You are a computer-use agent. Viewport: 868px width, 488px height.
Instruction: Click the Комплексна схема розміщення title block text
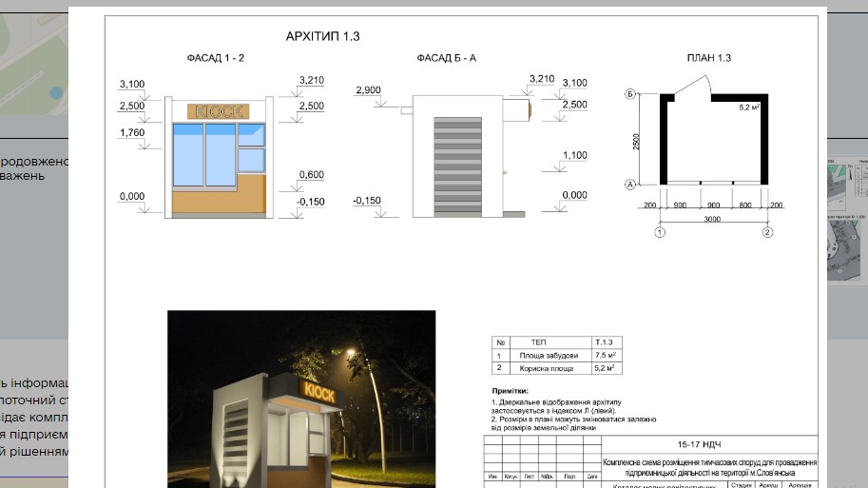709,467
